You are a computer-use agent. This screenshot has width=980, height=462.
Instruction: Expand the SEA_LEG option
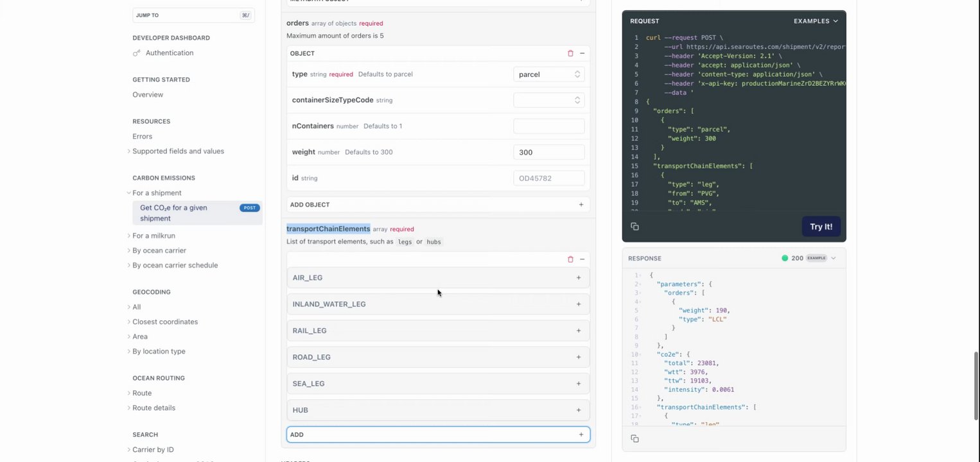pos(438,384)
